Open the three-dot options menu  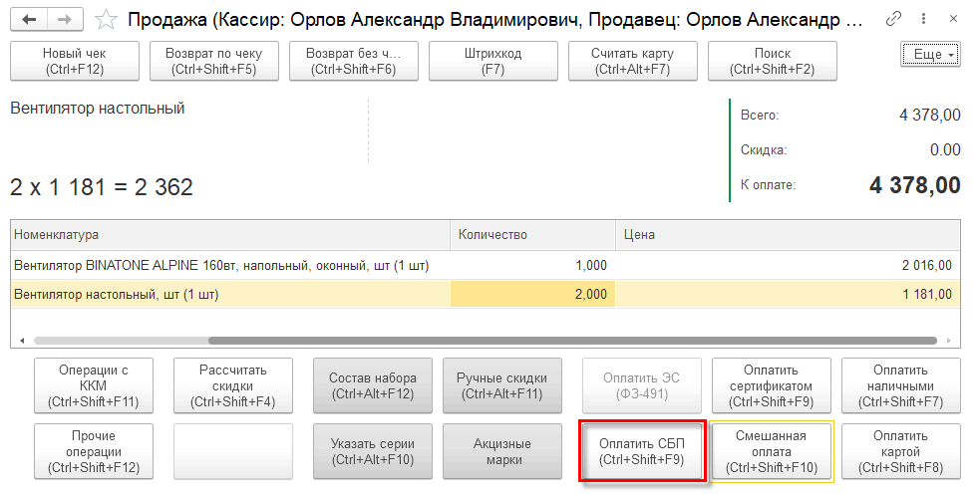923,19
